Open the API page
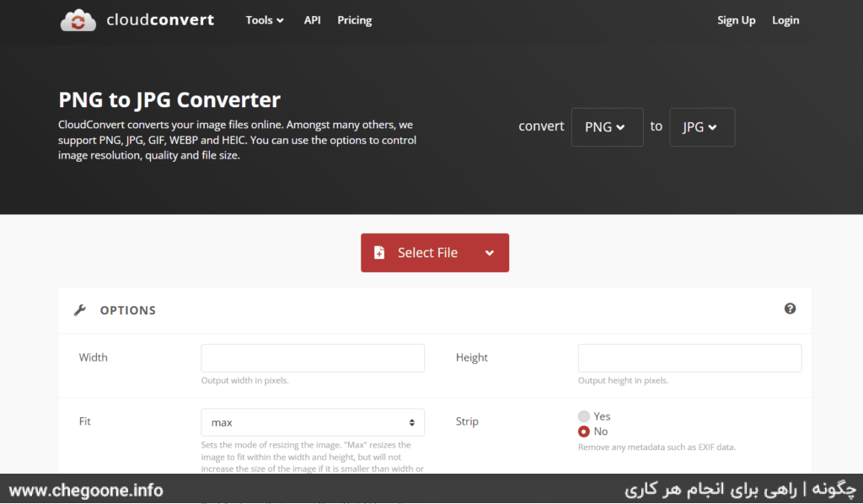The image size is (863, 504). tap(312, 20)
